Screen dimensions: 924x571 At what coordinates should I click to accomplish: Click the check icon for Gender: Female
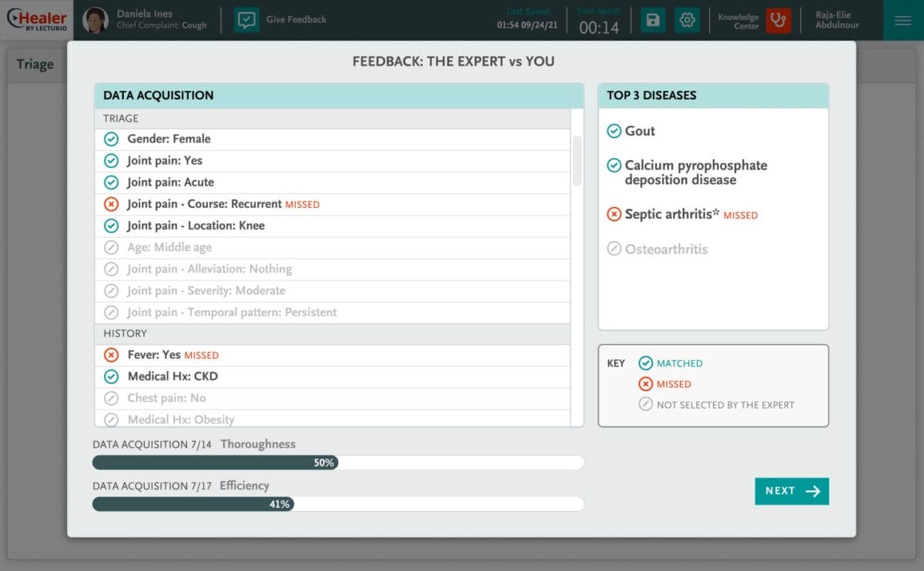point(111,139)
